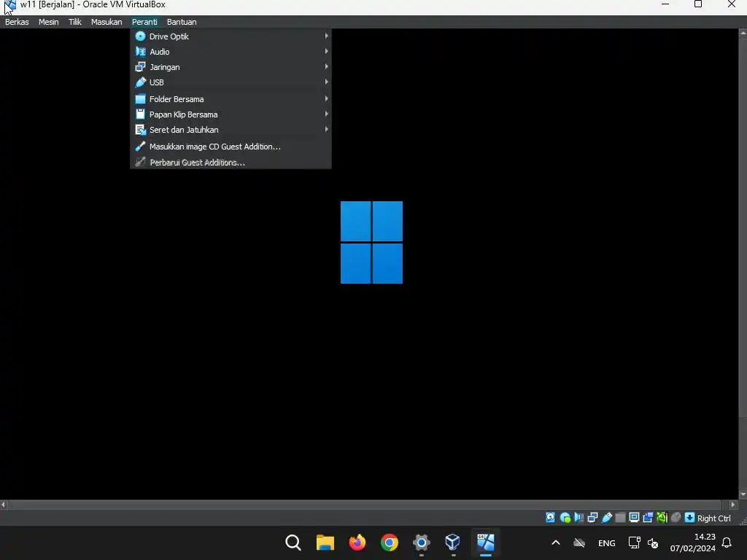The height and width of the screenshot is (560, 747).
Task: Open the Berkas menu
Action: [17, 22]
